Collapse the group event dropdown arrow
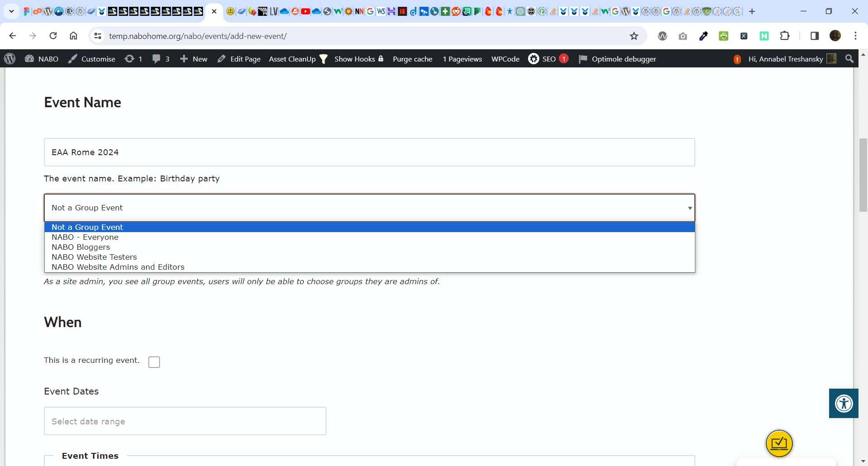This screenshot has width=868, height=466. [x=689, y=208]
